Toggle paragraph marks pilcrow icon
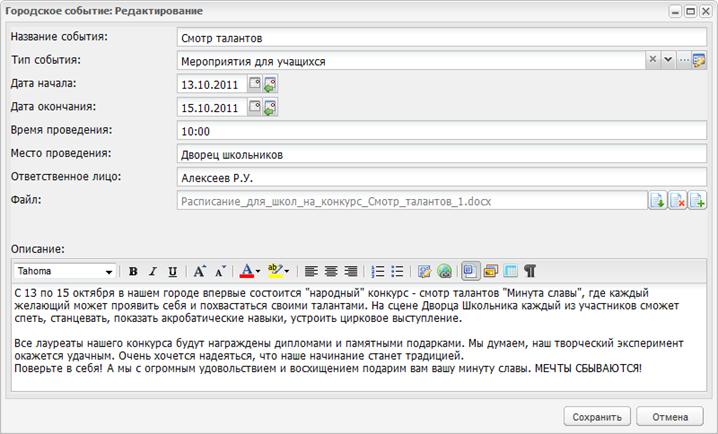 (x=530, y=271)
